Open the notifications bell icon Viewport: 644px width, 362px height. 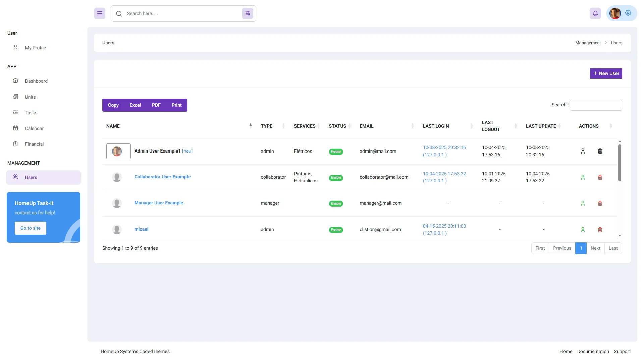[595, 13]
